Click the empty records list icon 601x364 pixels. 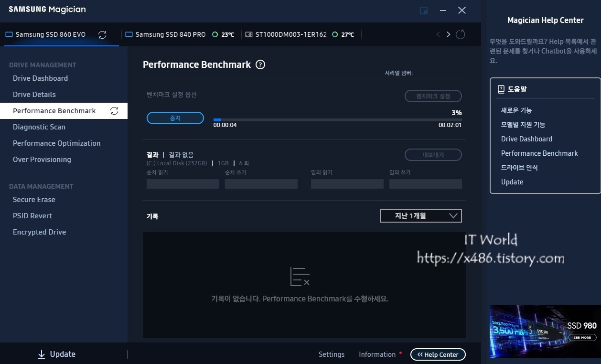point(300,277)
